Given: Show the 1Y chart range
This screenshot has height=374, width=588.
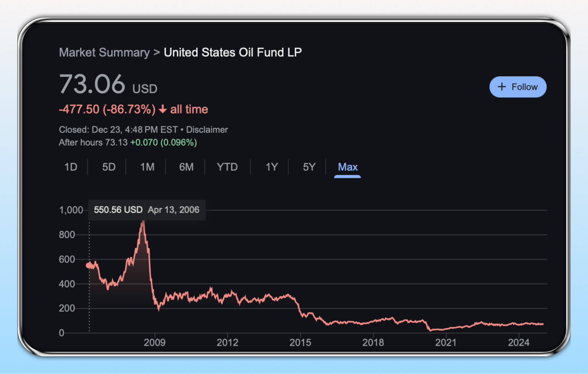Looking at the screenshot, I should [272, 167].
